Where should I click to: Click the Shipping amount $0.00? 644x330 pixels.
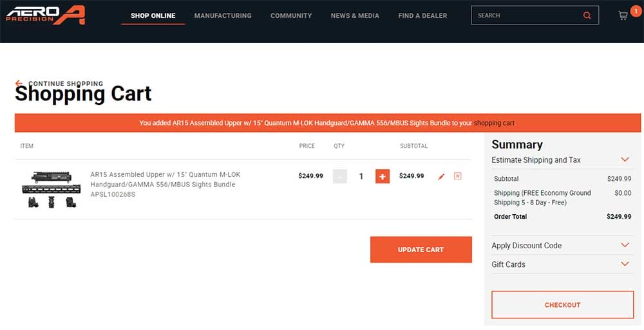(623, 193)
